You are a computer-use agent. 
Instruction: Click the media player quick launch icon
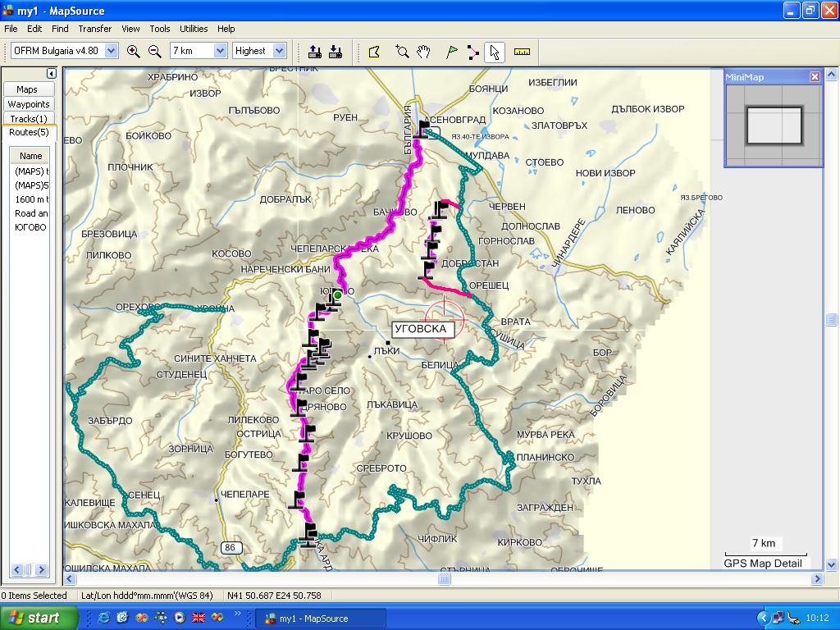[x=180, y=618]
